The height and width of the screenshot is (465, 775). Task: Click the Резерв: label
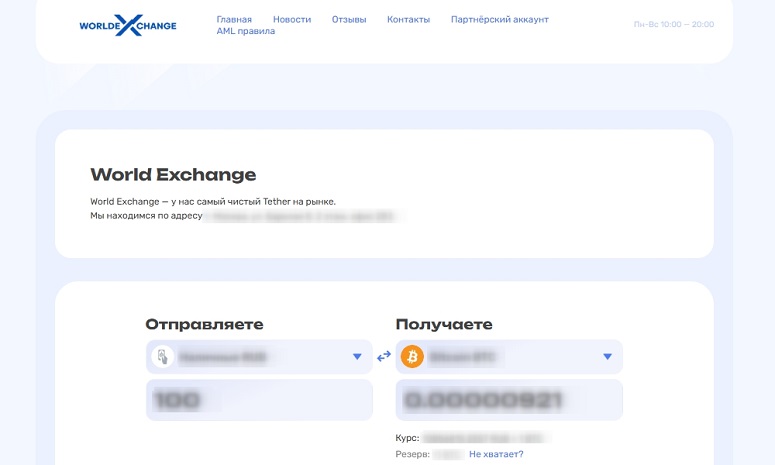413,454
